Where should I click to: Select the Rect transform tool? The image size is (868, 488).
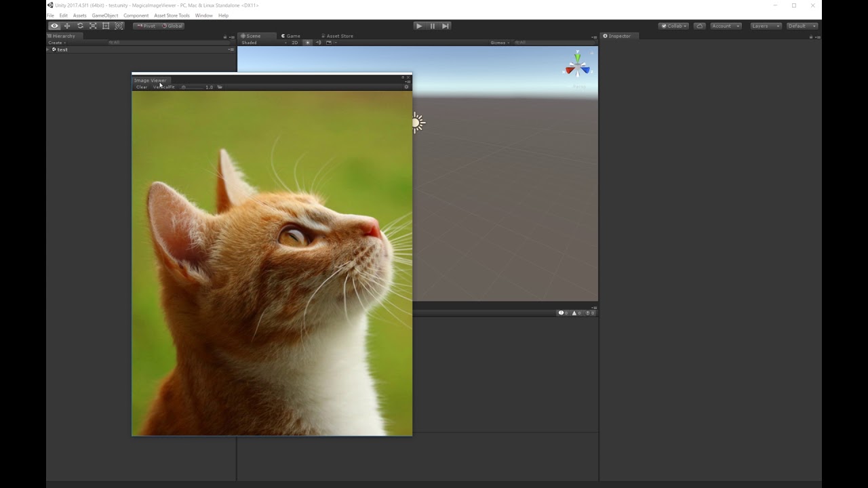click(x=106, y=26)
